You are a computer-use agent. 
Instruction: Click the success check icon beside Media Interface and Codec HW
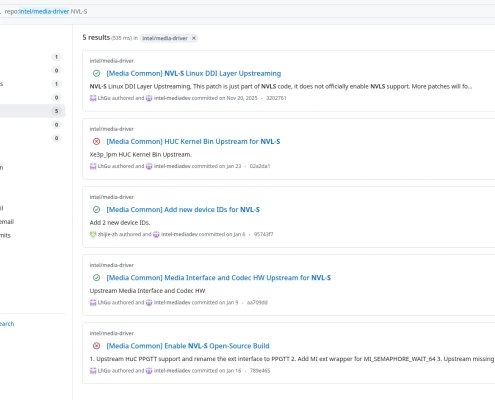tap(96, 278)
